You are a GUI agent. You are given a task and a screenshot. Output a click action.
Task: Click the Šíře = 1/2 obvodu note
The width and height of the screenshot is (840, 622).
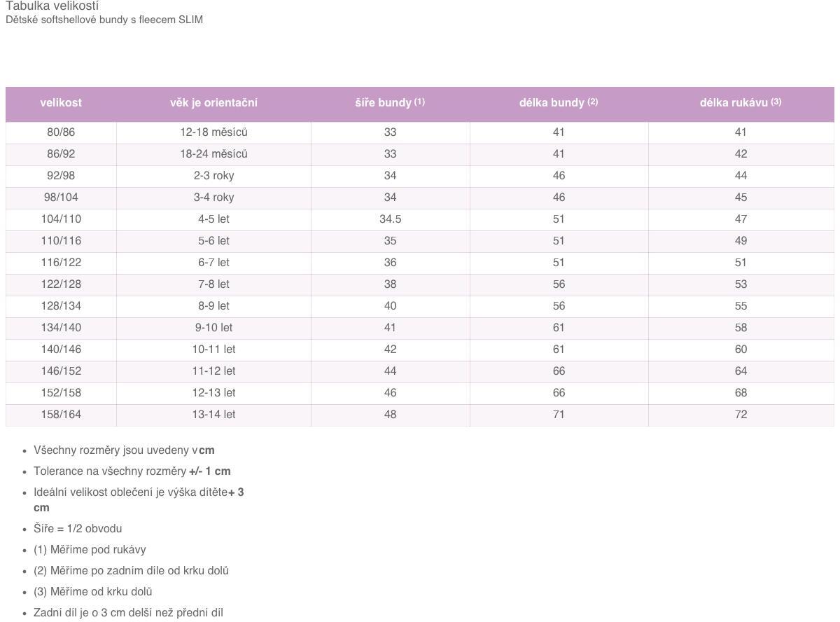[78, 529]
